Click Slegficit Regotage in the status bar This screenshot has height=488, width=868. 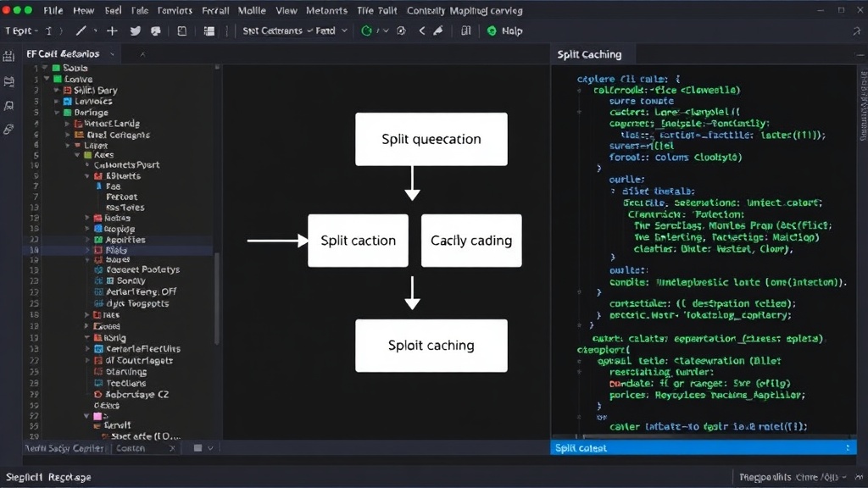pyautogui.click(x=48, y=477)
